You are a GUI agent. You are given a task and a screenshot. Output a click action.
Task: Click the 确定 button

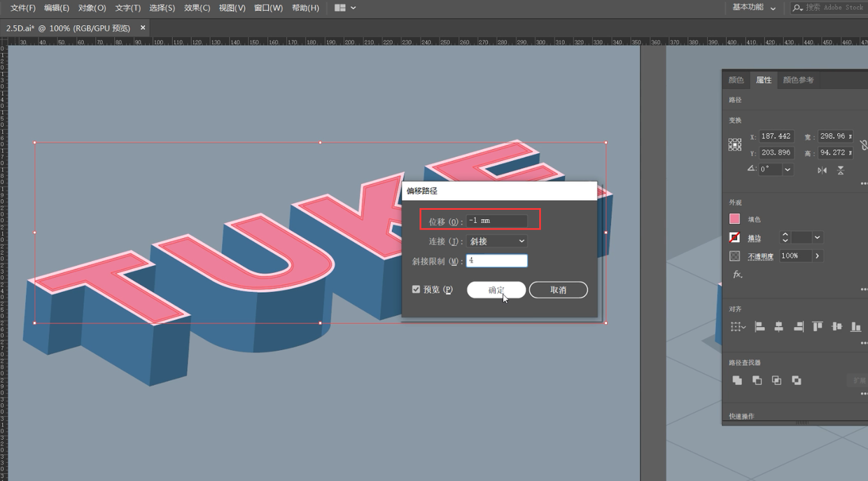[x=496, y=290]
